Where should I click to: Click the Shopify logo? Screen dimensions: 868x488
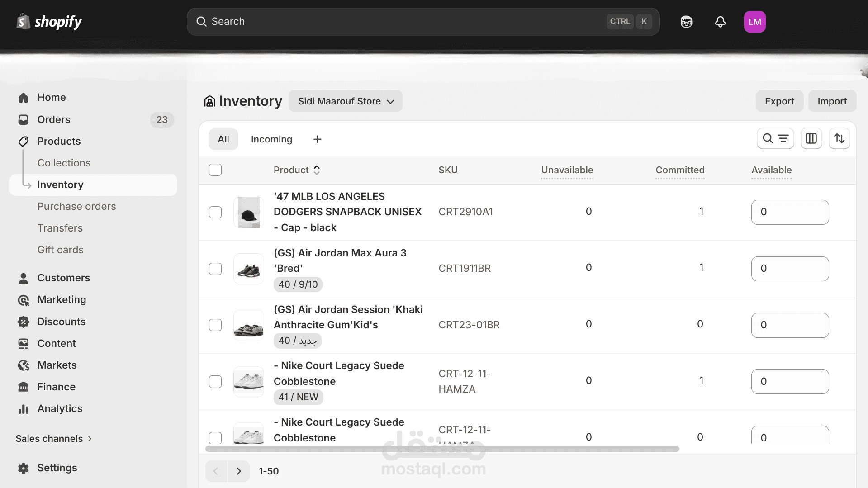[49, 22]
